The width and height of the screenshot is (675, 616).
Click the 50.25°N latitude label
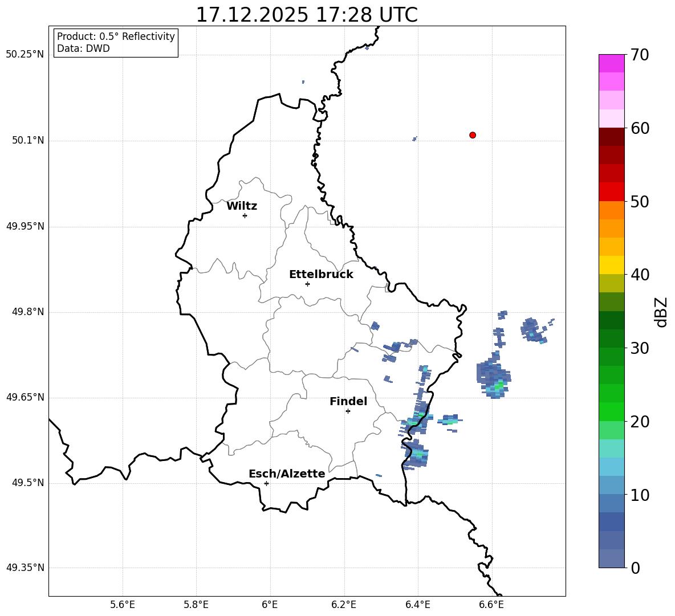tap(25, 55)
